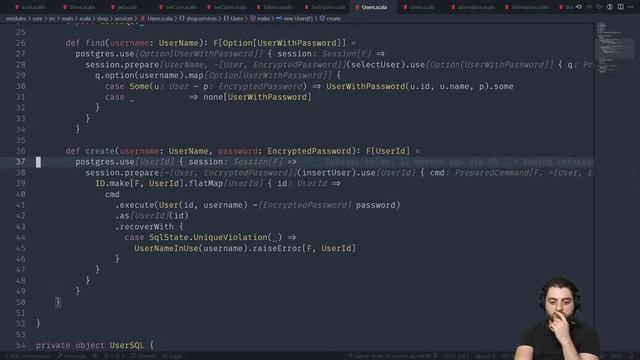Click 'EncryptedPassword' parameter type on line 36
This screenshot has width=640, height=360.
[x=309, y=151]
